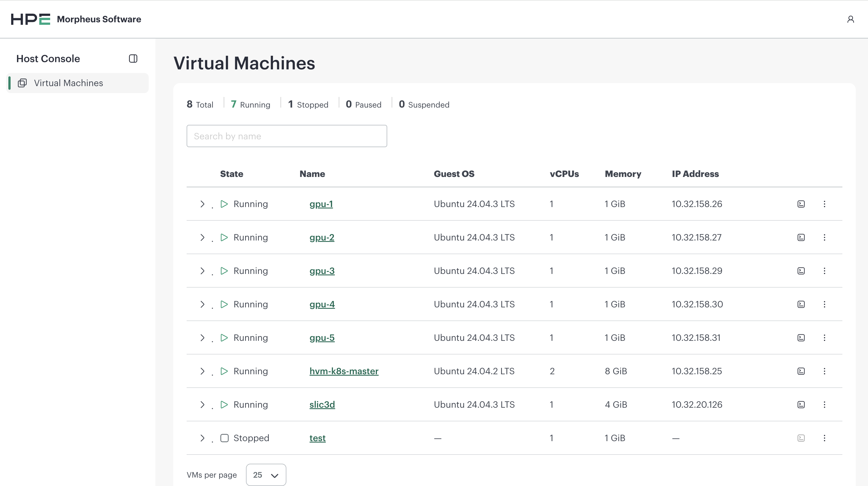Open actions menu for gpu-2

[x=824, y=237]
